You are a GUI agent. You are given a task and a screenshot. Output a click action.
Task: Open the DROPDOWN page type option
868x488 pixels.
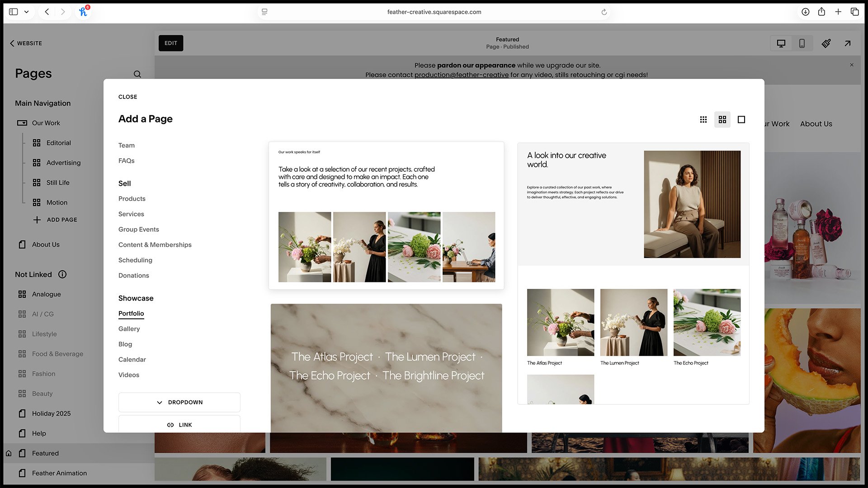pyautogui.click(x=179, y=402)
